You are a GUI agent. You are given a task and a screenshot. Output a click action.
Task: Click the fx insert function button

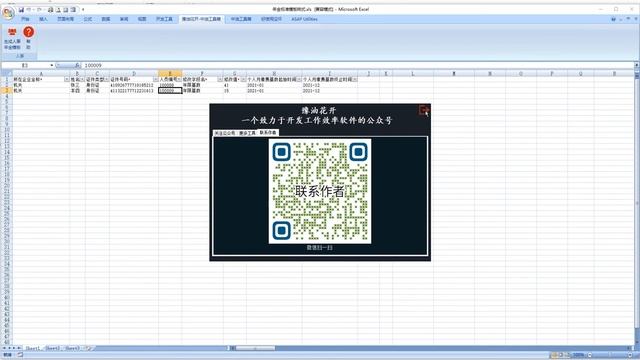[x=77, y=65]
